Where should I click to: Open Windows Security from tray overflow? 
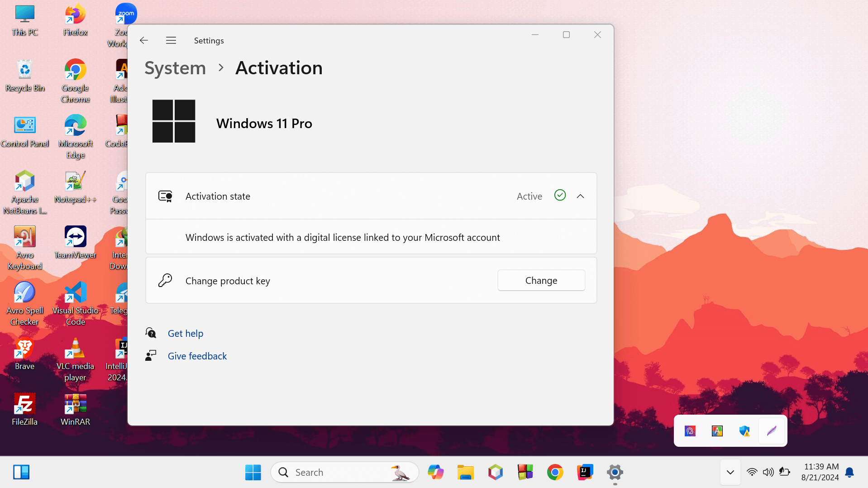click(x=744, y=431)
